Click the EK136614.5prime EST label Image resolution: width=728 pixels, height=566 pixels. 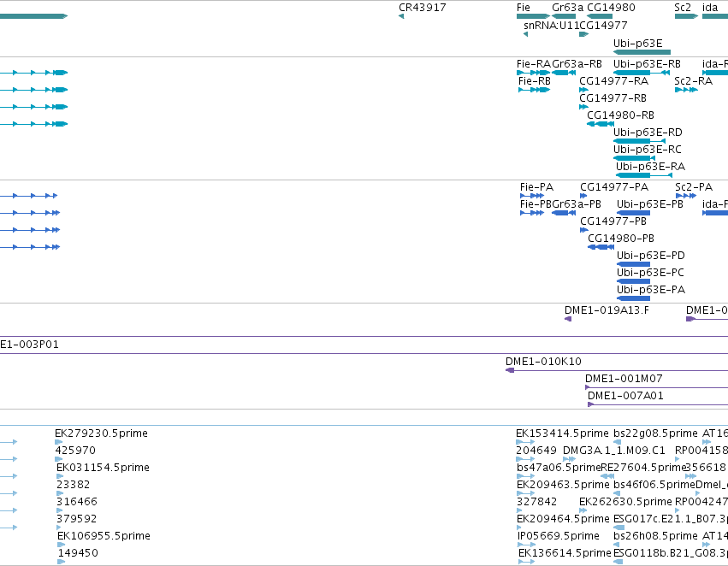[x=565, y=554]
